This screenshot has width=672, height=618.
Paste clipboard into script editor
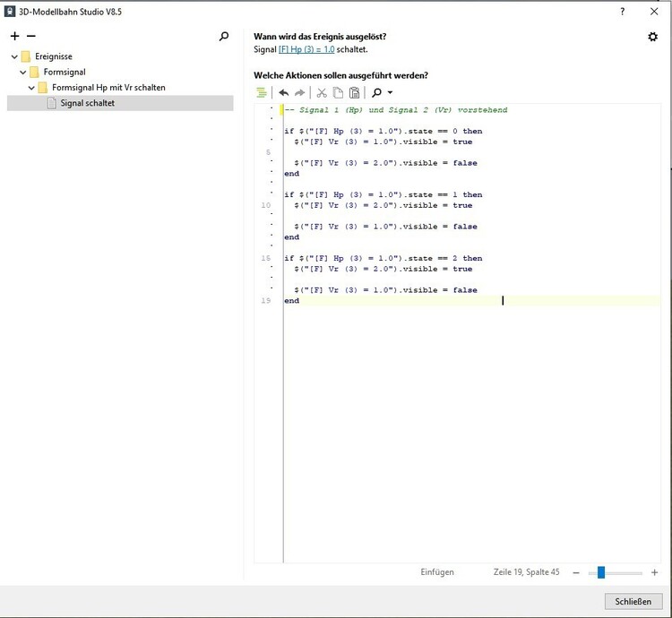click(354, 92)
